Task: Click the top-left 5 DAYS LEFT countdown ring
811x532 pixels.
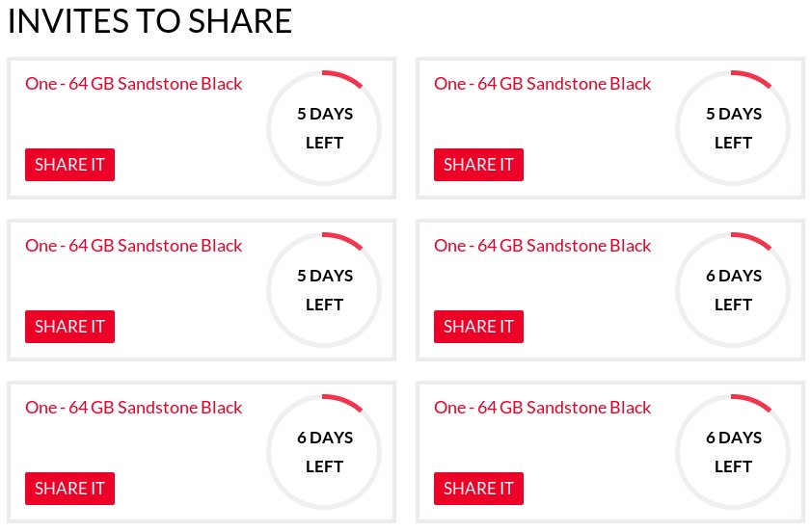Action: click(x=324, y=128)
